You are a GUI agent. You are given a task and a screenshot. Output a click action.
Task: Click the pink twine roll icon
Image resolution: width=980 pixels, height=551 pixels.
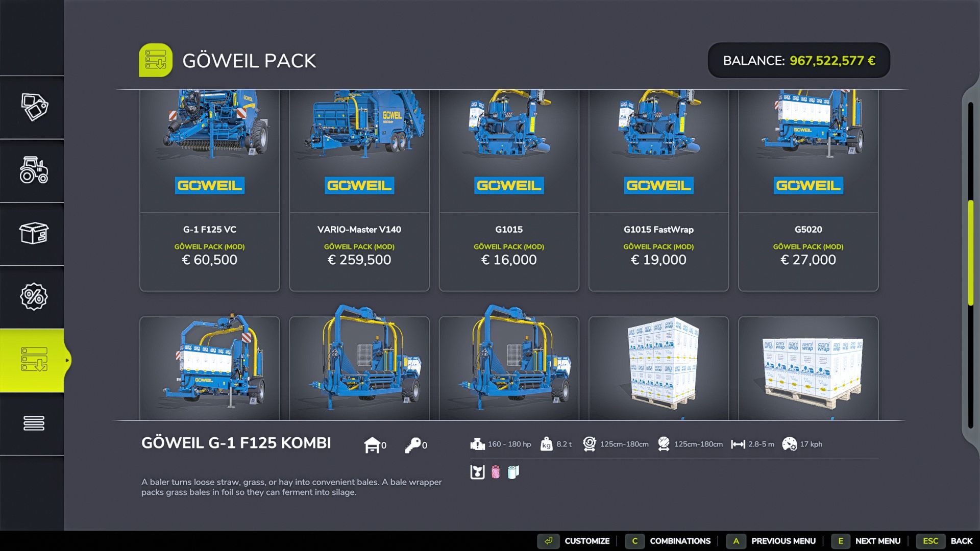[496, 472]
